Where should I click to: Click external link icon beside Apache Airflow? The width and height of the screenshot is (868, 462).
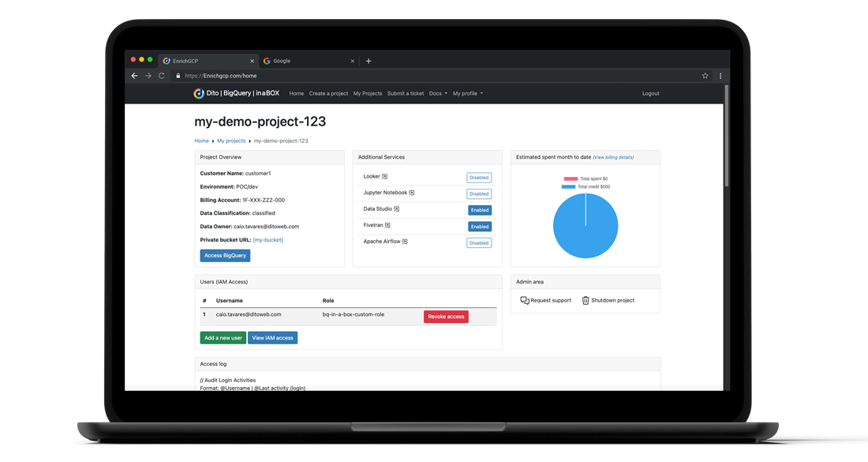(x=405, y=242)
